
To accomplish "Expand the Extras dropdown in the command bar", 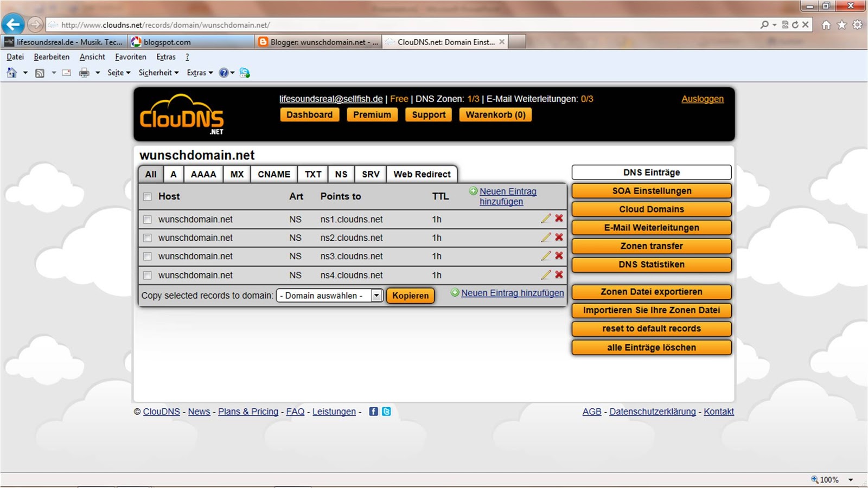I will [x=200, y=73].
